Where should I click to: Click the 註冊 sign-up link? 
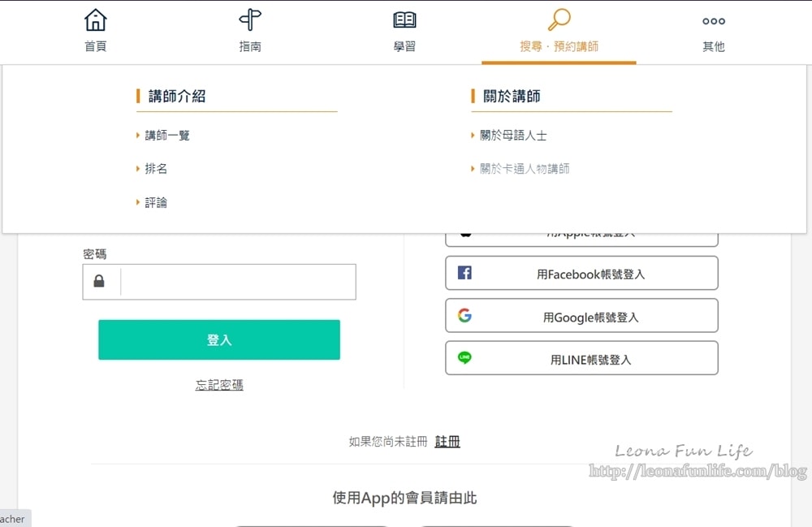(447, 442)
